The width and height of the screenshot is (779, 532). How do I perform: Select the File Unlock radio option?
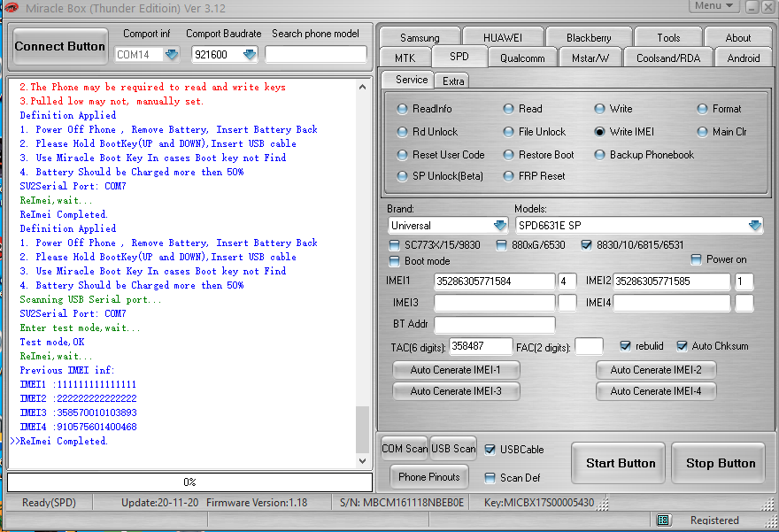[508, 132]
